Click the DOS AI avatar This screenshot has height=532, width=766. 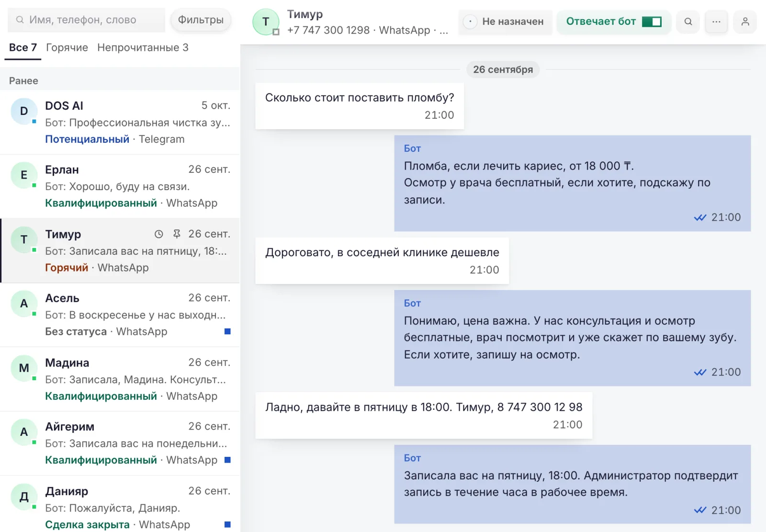(24, 111)
